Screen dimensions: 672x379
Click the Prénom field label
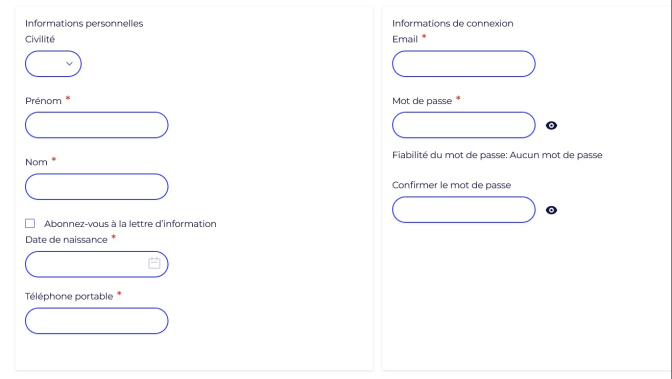coord(43,101)
